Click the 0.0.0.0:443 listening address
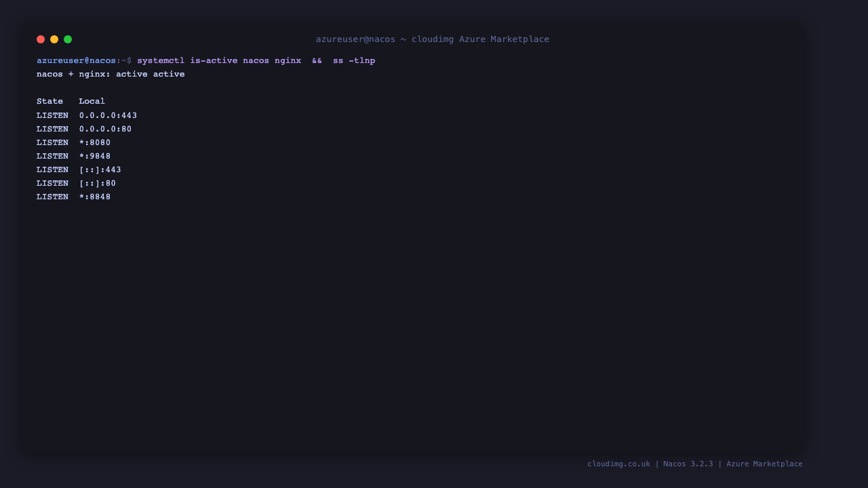Screen dimensions: 868x488 [108, 116]
